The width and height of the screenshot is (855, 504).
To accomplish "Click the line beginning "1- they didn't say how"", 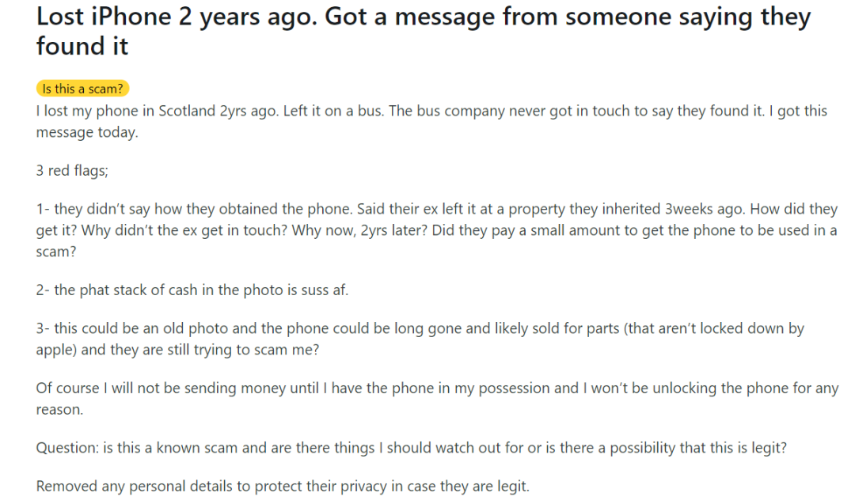I will [437, 209].
